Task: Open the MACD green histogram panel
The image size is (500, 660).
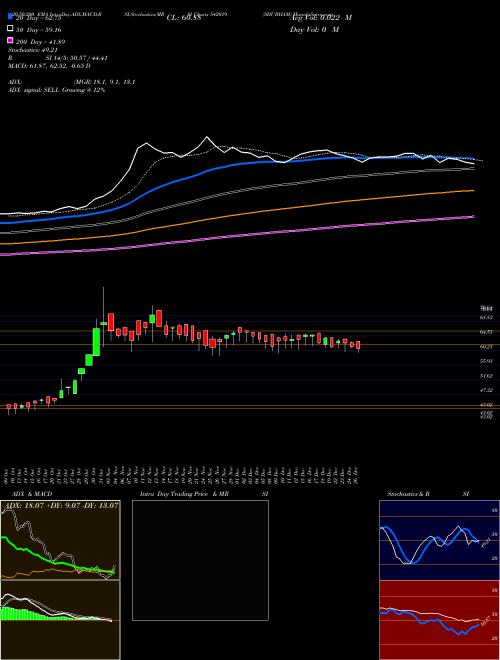Action: click(x=60, y=620)
